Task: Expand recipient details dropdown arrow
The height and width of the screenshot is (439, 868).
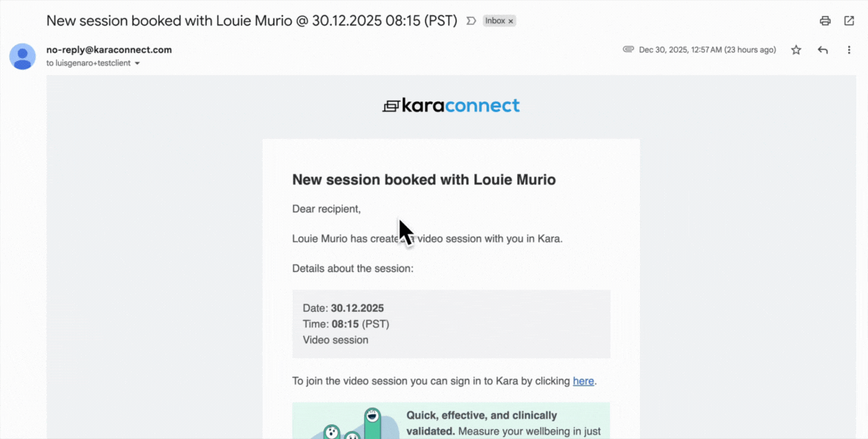Action: [x=137, y=63]
